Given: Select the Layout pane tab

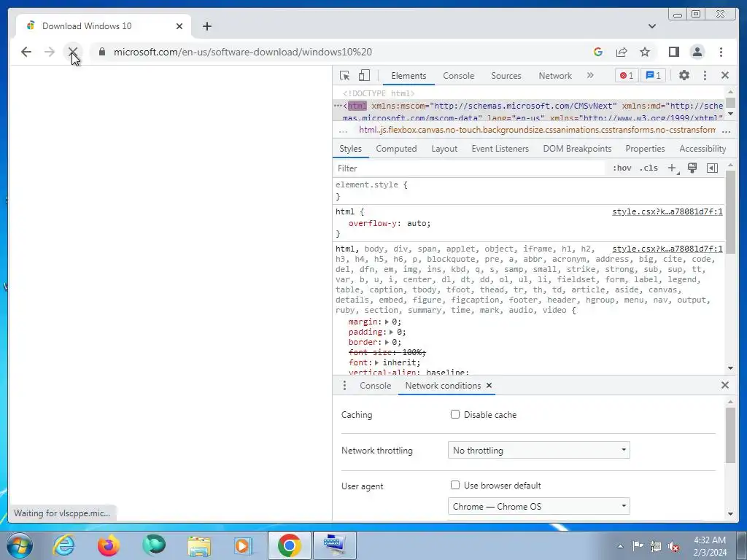Looking at the screenshot, I should pyautogui.click(x=444, y=149).
